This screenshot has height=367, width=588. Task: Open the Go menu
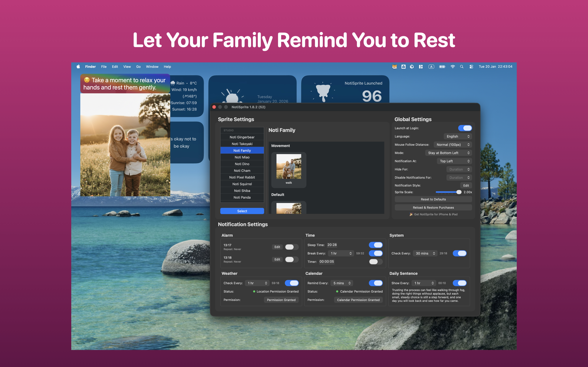coord(138,66)
